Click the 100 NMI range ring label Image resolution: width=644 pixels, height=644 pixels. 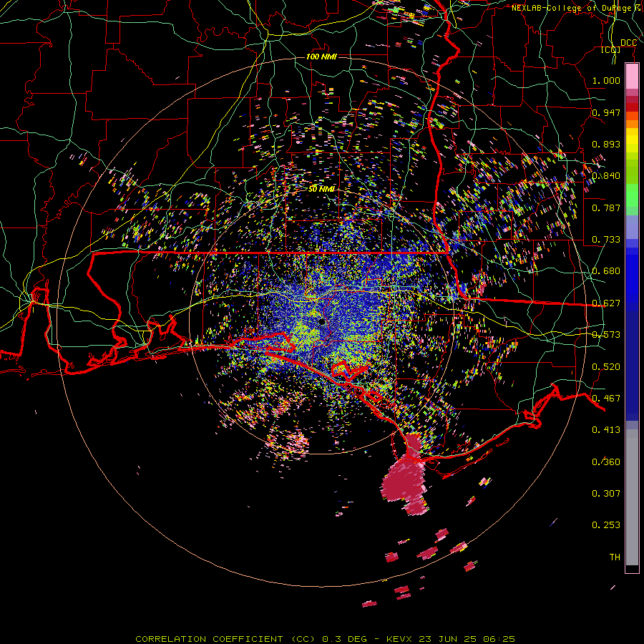pyautogui.click(x=321, y=57)
